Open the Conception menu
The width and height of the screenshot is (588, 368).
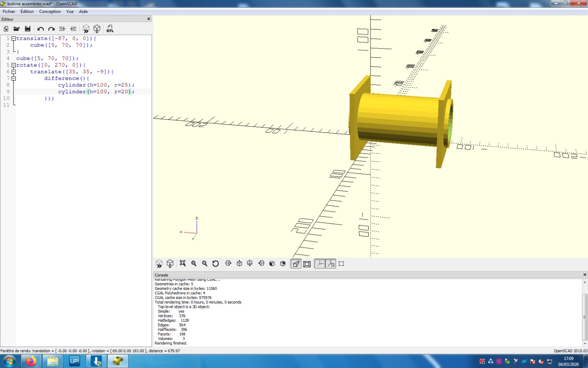click(x=50, y=11)
